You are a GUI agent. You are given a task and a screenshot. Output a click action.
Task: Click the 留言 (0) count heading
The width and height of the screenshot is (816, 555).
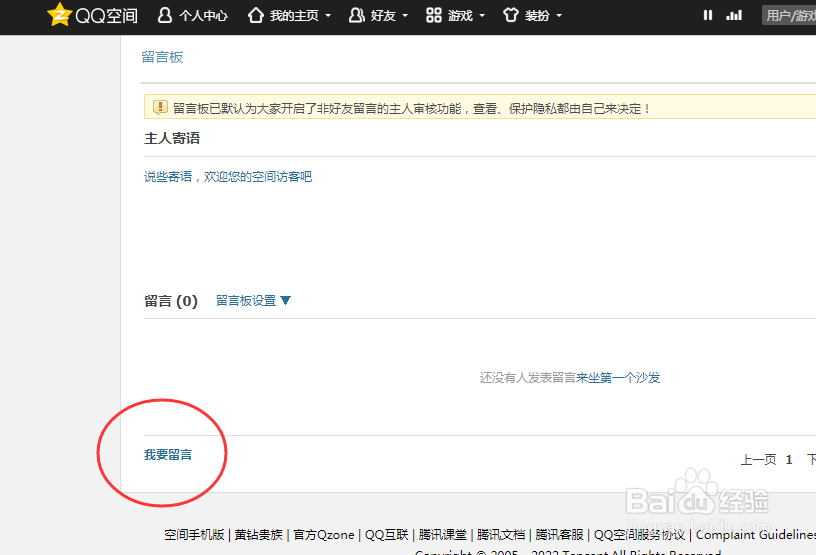tap(171, 301)
